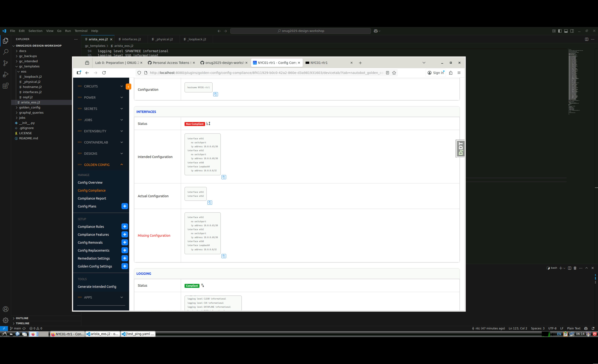Add a new Compliance Rule
The height and width of the screenshot is (364, 598).
[x=124, y=226]
